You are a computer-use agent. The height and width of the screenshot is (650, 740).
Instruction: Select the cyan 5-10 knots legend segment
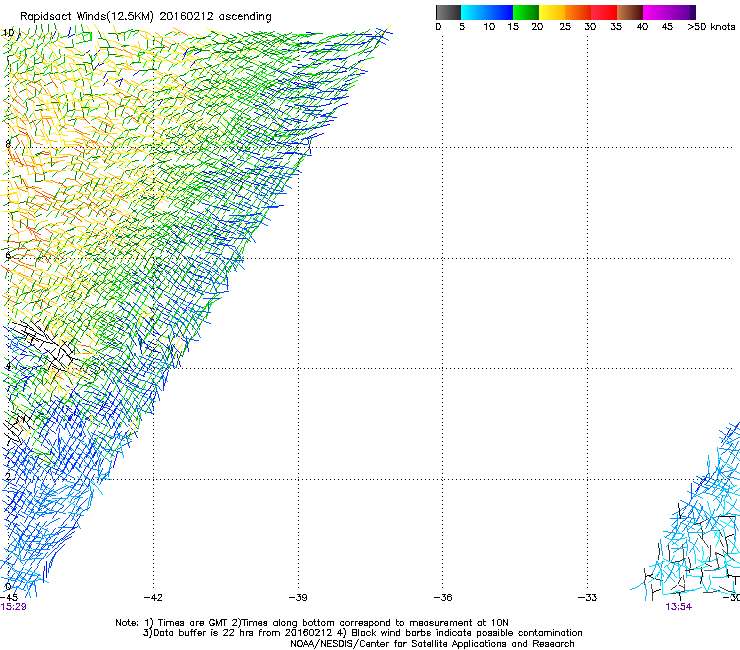click(474, 12)
